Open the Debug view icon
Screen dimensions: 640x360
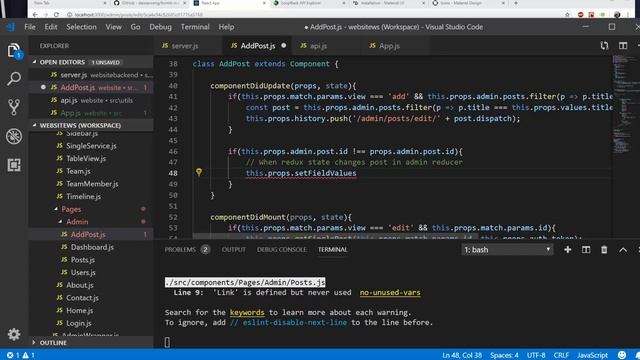point(14,136)
